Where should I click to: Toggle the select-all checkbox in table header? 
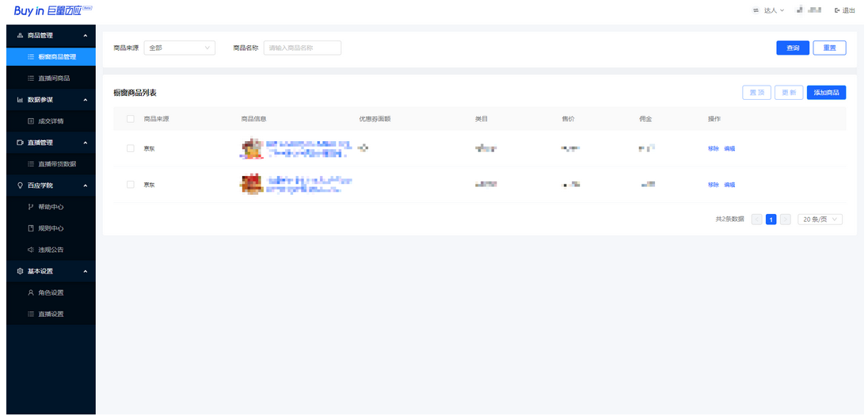130,119
